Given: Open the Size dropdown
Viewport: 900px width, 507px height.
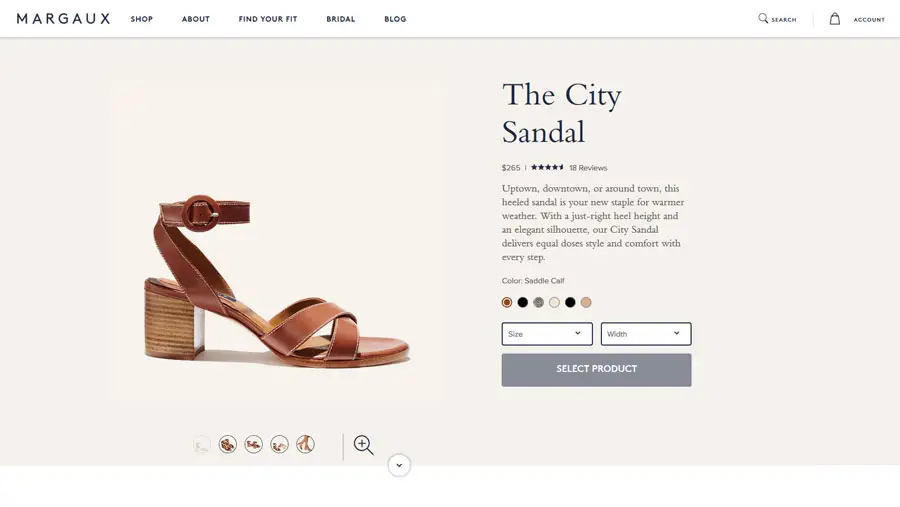Looking at the screenshot, I should [547, 334].
